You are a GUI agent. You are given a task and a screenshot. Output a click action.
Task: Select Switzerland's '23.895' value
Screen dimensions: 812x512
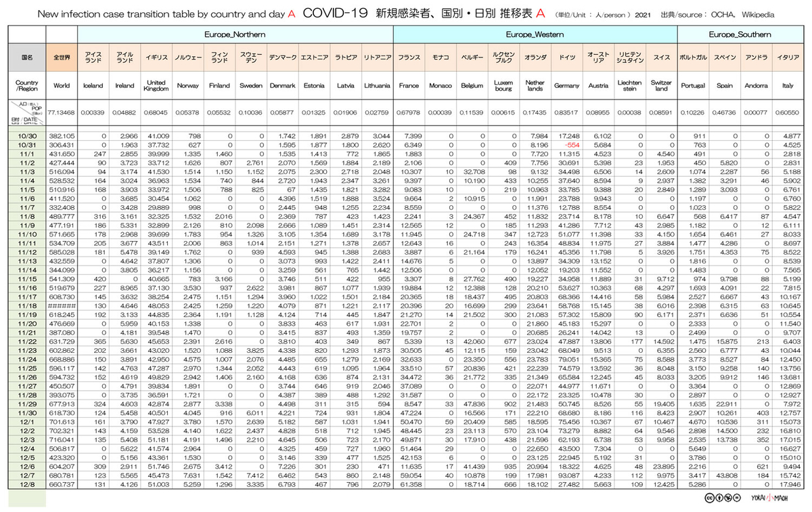[664, 466]
